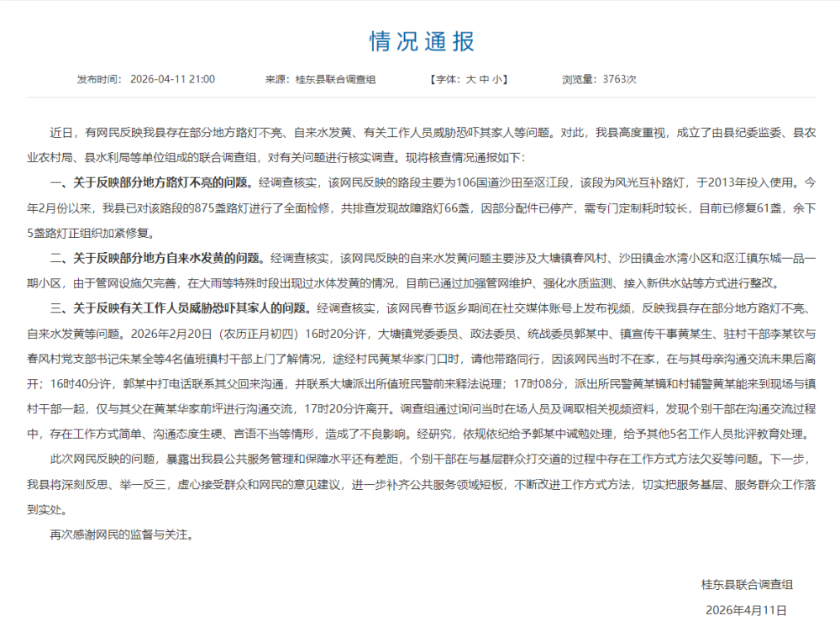Screen dimensions: 840x642
Task: Click source name 桂东县联合调查组 in header
Action: [335, 80]
